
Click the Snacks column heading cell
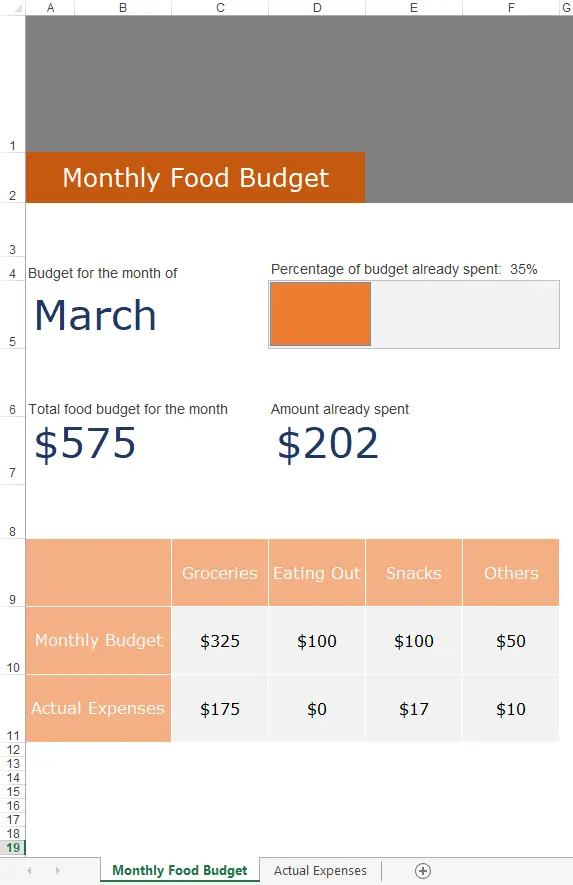414,573
